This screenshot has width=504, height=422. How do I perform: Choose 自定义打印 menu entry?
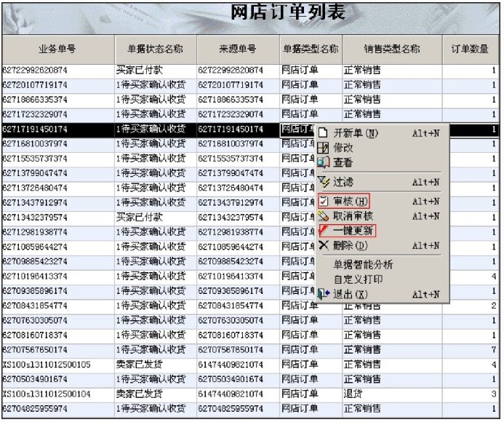point(382,279)
